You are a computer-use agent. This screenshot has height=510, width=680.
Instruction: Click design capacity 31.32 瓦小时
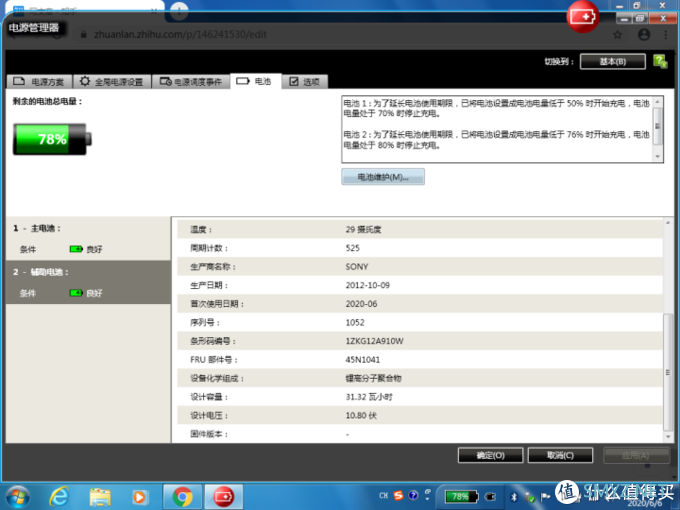(369, 397)
